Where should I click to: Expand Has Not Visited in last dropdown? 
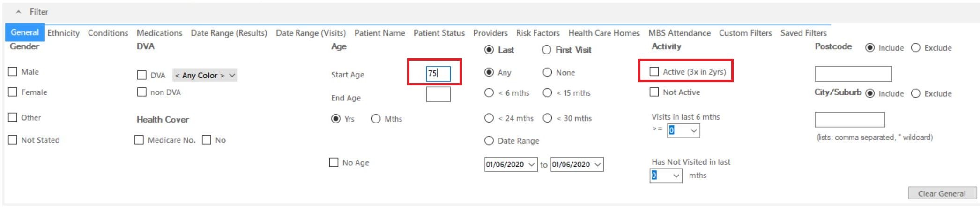click(666, 176)
